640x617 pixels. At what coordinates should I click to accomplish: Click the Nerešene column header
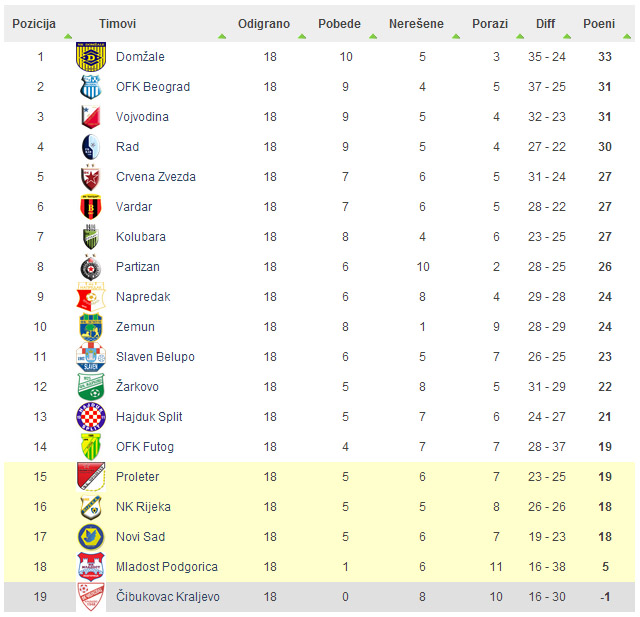tap(416, 24)
